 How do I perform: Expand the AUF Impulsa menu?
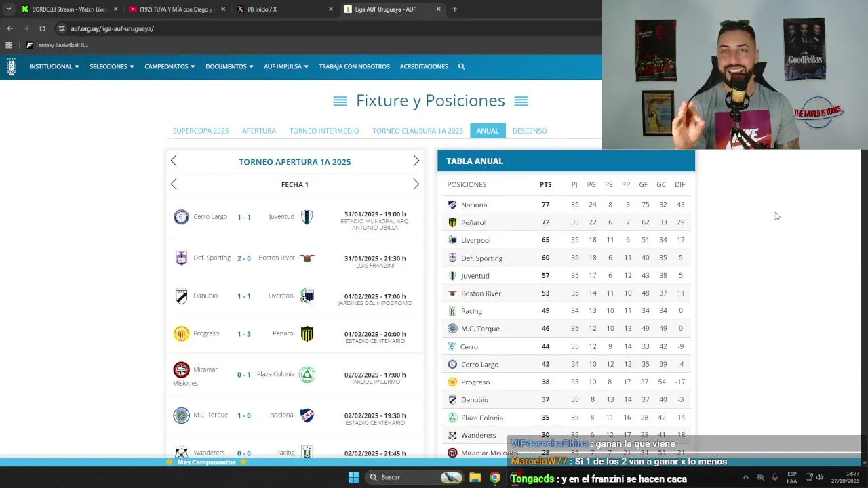[286, 66]
